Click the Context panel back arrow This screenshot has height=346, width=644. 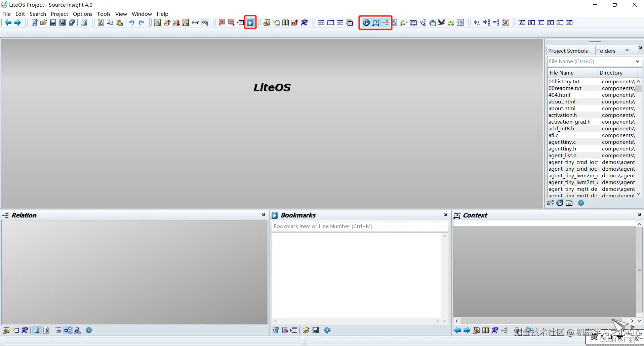[x=457, y=330]
